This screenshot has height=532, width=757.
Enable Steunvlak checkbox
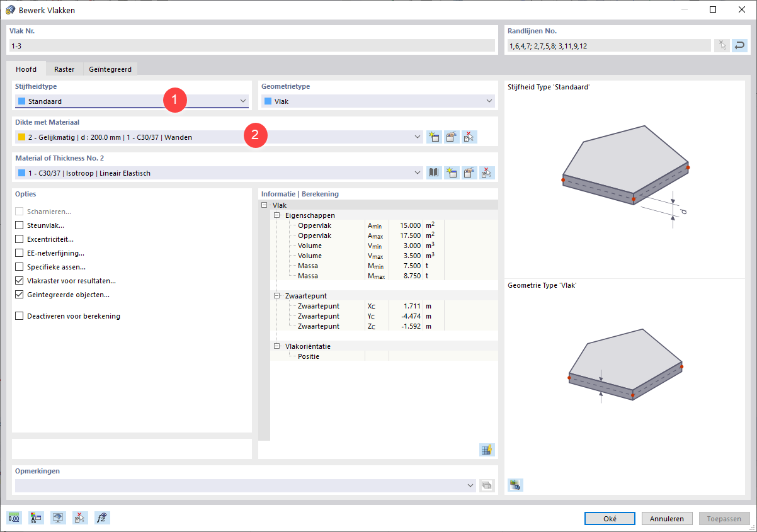click(x=20, y=225)
